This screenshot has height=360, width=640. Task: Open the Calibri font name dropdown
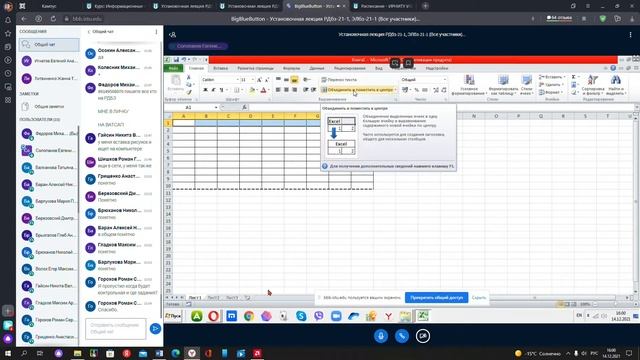tap(238, 80)
